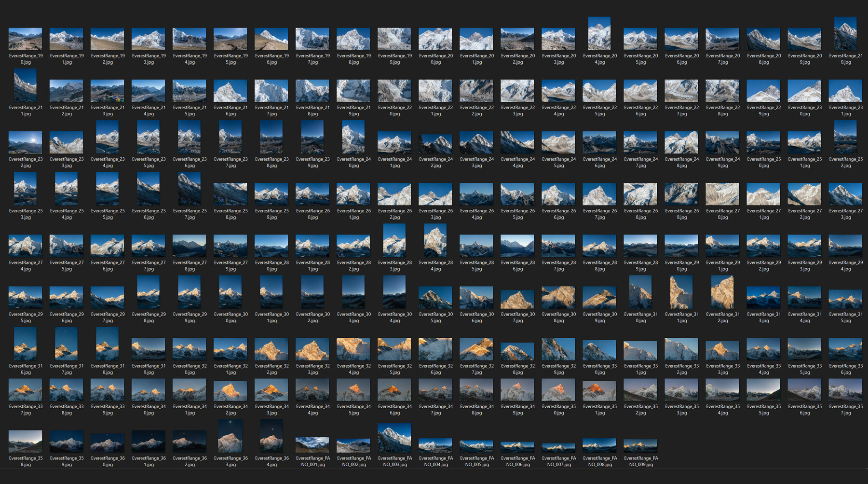868x484 pixels.
Task: Click the filename label EverestRange_235.jpg
Action: [x=149, y=162]
